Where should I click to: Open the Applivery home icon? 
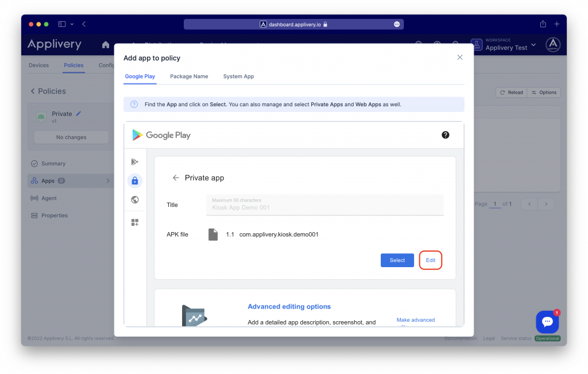(106, 45)
